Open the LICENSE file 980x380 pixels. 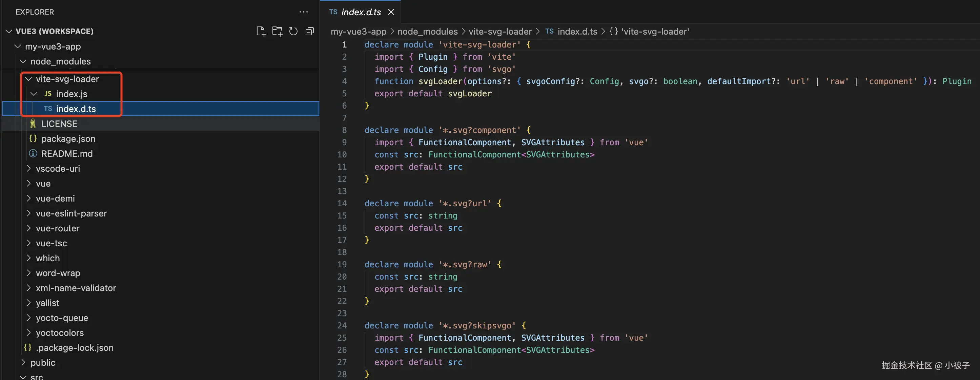point(59,124)
